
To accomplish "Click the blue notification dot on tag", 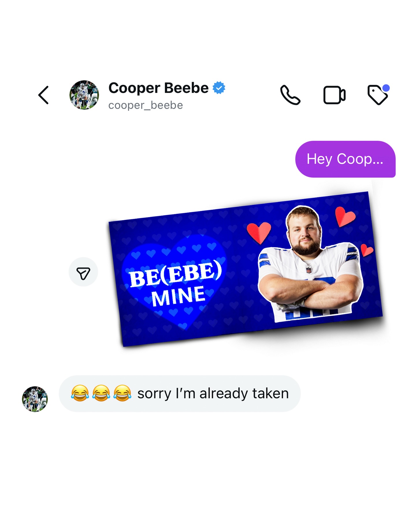I will 386,88.
